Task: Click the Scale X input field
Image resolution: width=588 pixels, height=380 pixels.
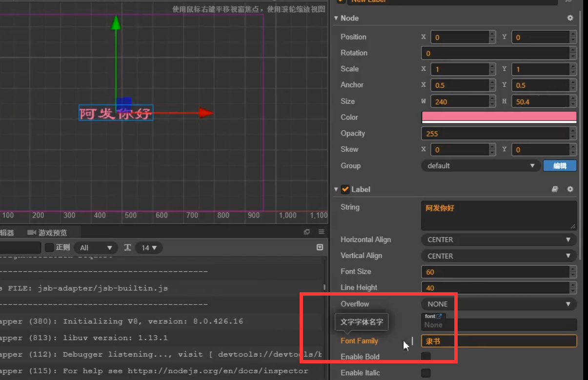Action: point(460,69)
